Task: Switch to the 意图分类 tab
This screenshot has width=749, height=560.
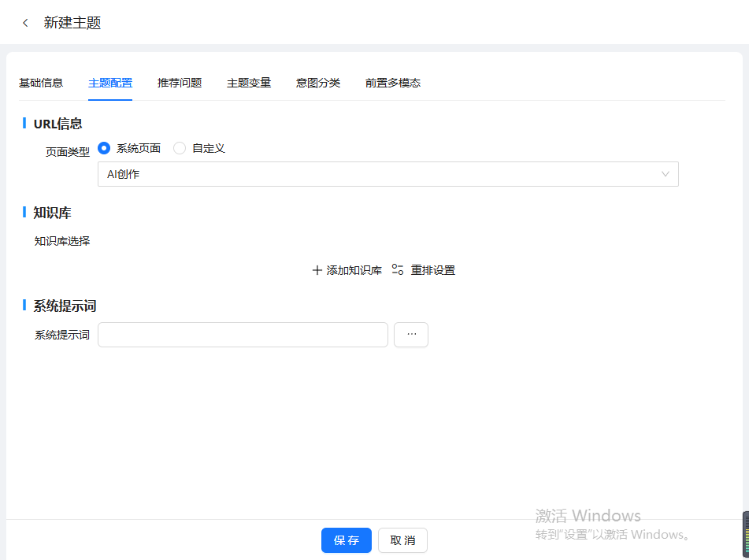Action: pyautogui.click(x=318, y=83)
